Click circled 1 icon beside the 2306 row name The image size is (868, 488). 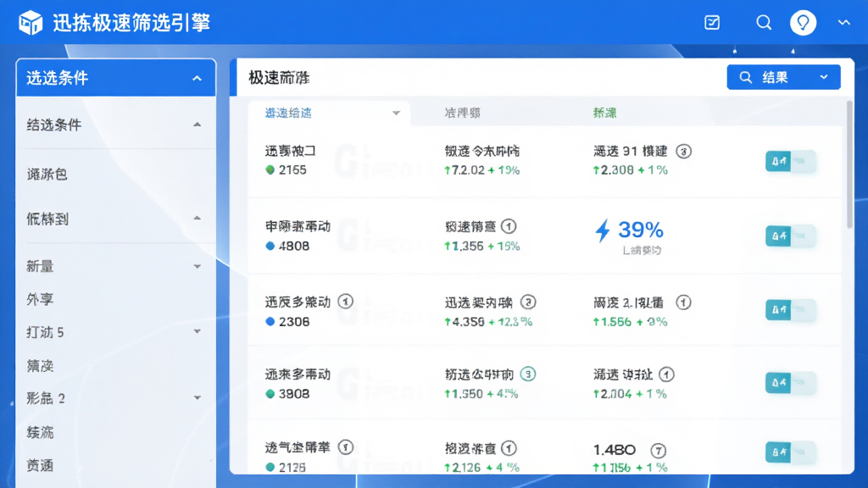click(x=346, y=302)
